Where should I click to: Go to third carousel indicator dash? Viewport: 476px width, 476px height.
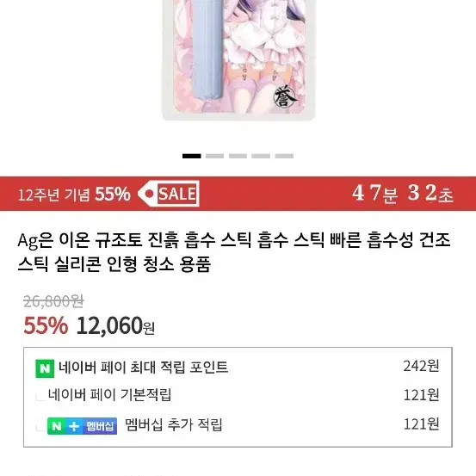coord(238,156)
